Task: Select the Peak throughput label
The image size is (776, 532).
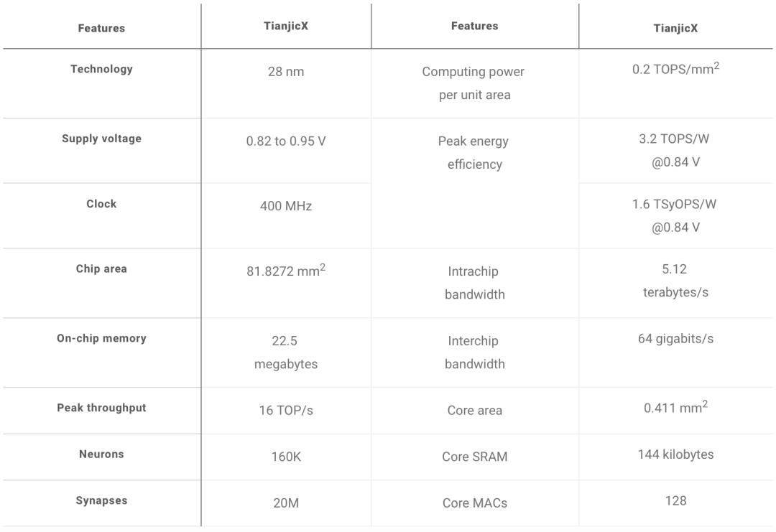Action: (101, 408)
